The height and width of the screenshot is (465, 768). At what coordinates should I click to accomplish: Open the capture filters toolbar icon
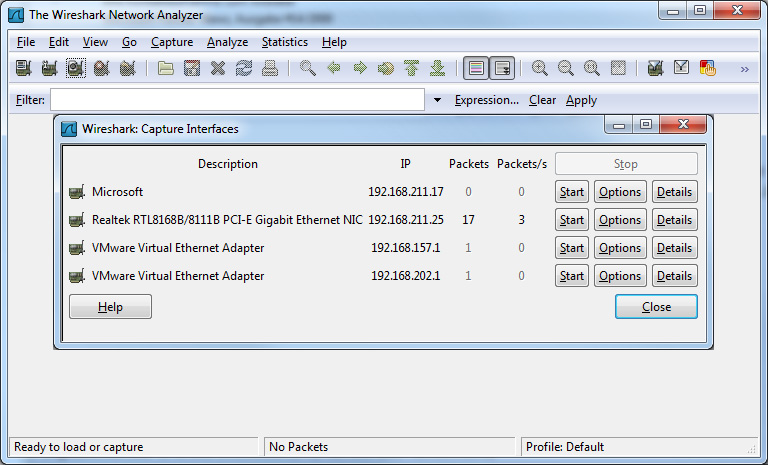(655, 68)
